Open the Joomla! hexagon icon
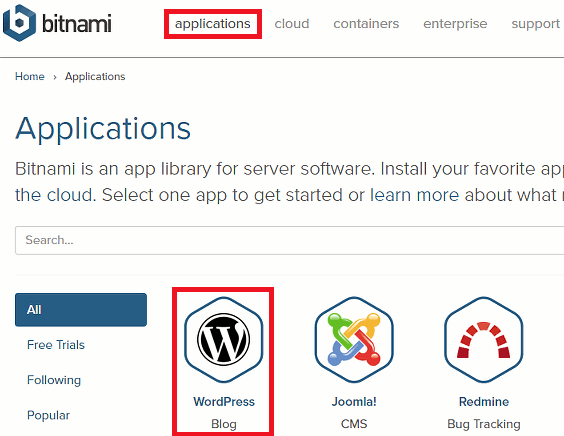This screenshot has height=436, width=564. tap(354, 340)
